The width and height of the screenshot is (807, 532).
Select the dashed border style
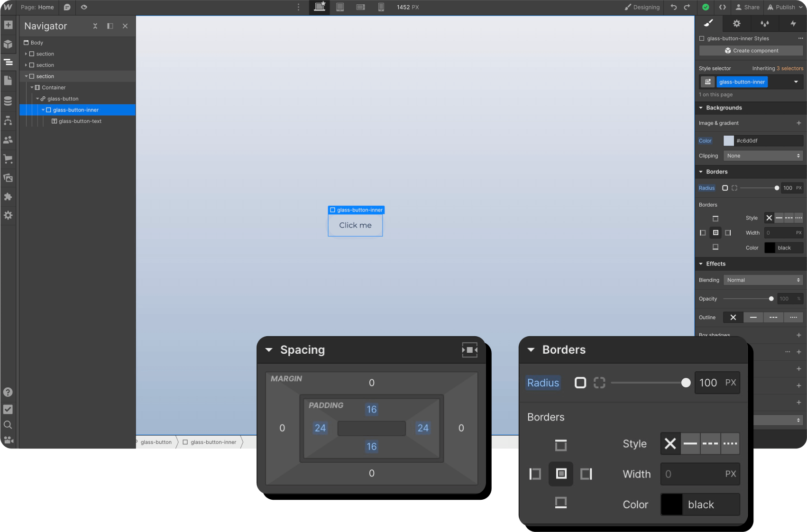pyautogui.click(x=710, y=443)
